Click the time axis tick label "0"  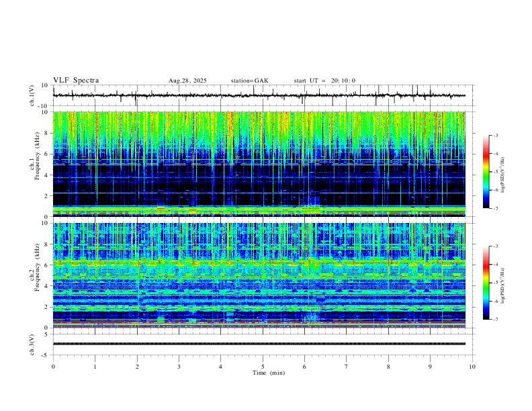[53, 367]
